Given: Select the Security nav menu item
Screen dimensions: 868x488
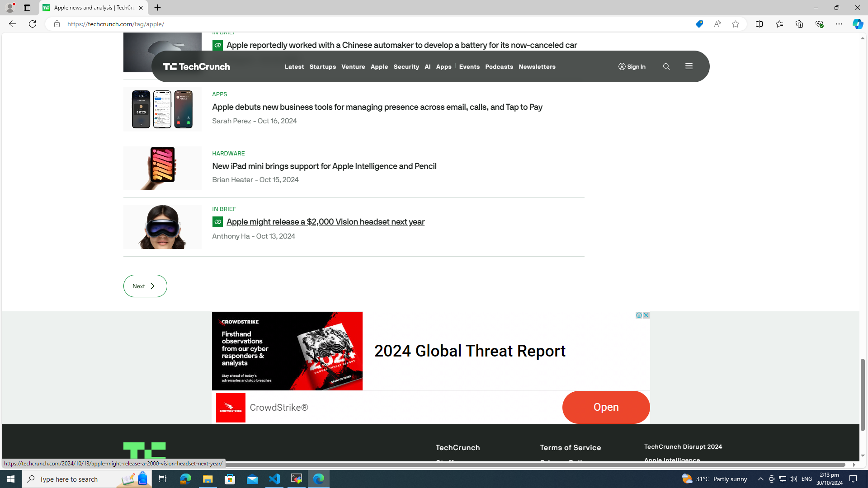Looking at the screenshot, I should coord(406,66).
